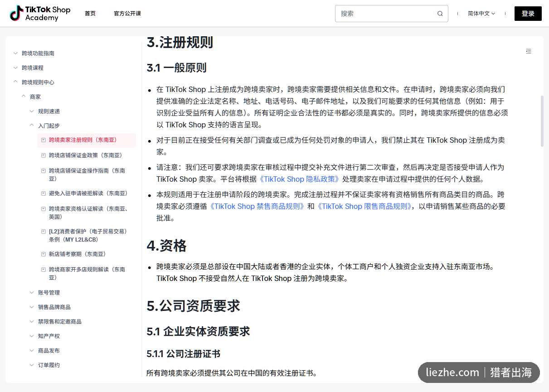Click the 4.资格 heading
The width and height of the screenshot is (549, 392).
(x=166, y=246)
